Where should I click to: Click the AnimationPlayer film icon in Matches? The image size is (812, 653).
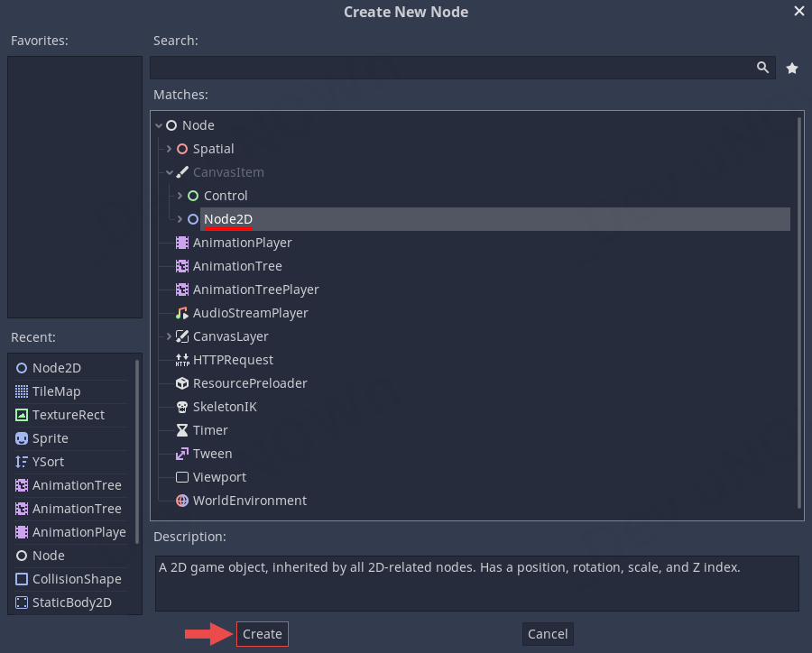click(182, 243)
